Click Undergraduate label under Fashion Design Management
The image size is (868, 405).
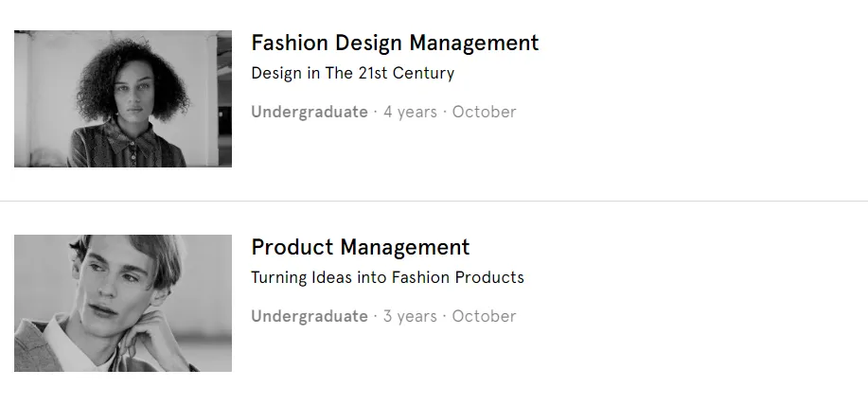tap(309, 112)
